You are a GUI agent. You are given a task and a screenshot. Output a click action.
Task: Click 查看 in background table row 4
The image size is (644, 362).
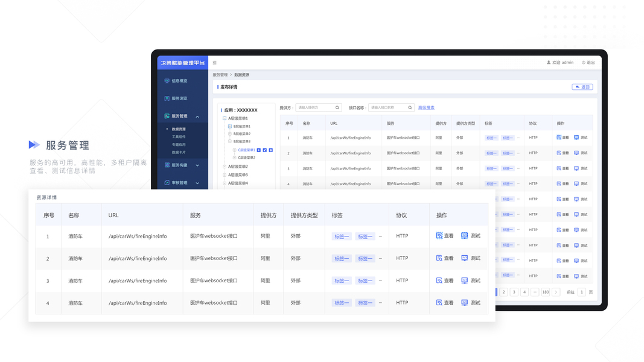tap(563, 183)
